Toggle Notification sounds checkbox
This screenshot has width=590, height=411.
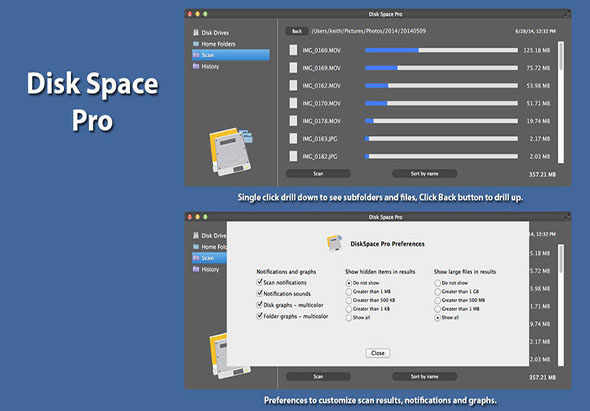[259, 293]
